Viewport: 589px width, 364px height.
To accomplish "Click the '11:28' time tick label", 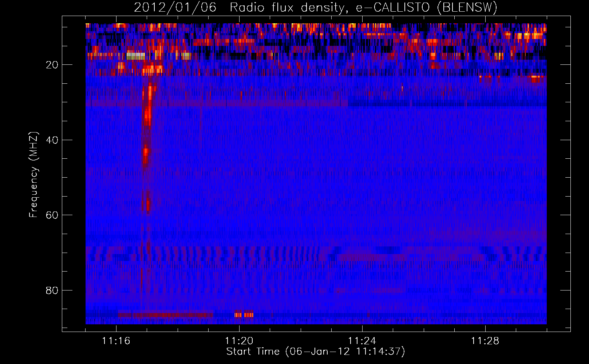I will tap(485, 341).
